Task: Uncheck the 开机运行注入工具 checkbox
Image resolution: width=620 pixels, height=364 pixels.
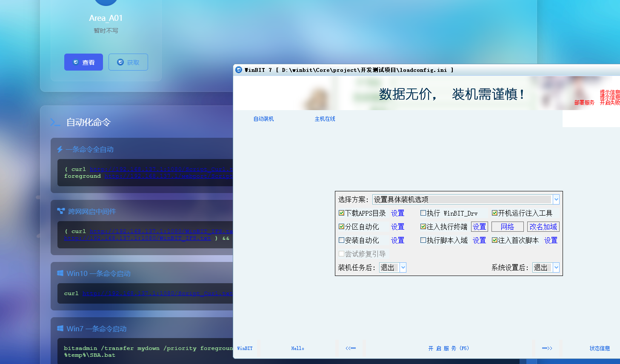Action: click(494, 213)
